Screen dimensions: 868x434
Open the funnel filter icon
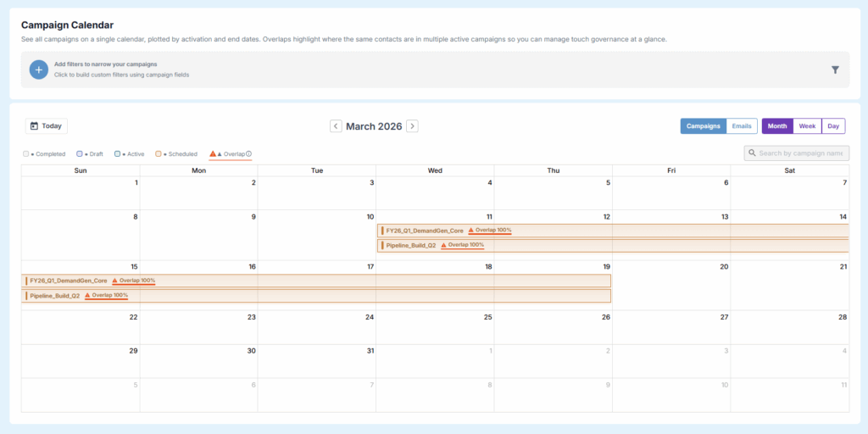[x=835, y=70]
